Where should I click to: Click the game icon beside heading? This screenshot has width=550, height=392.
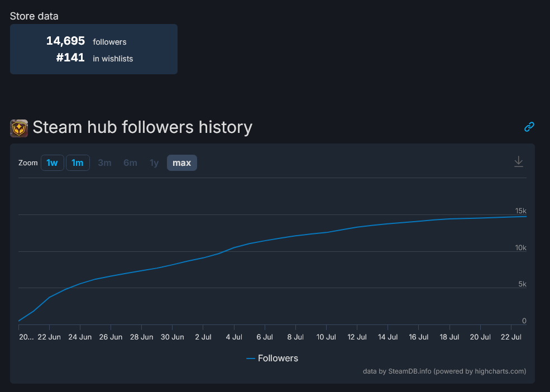tap(19, 128)
